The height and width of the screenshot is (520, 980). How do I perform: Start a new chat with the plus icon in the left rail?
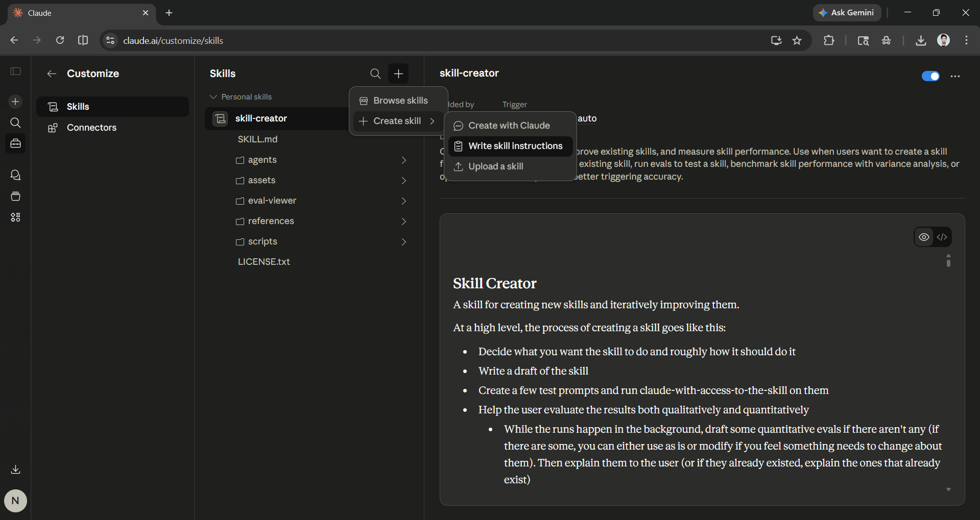point(16,102)
